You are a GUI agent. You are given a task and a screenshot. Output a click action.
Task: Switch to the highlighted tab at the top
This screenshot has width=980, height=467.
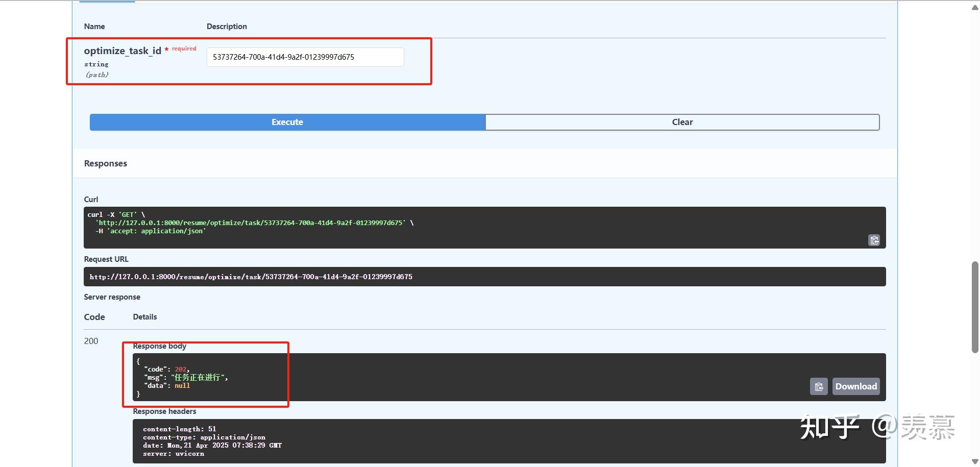(x=106, y=2)
